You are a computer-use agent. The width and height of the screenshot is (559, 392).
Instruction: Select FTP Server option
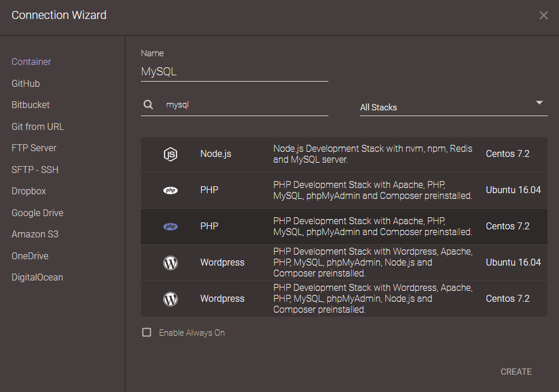click(34, 148)
